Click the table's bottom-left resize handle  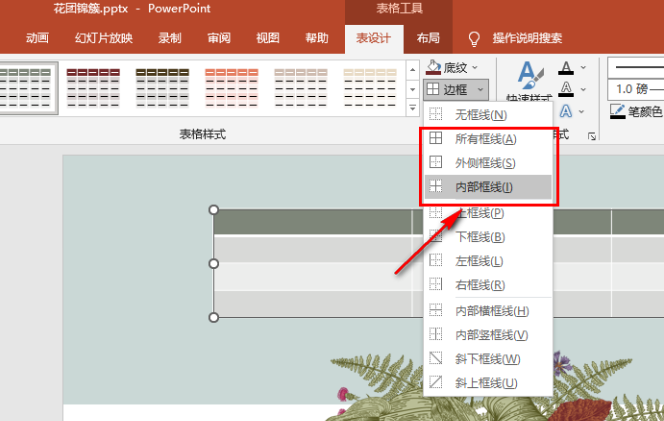coord(214,317)
